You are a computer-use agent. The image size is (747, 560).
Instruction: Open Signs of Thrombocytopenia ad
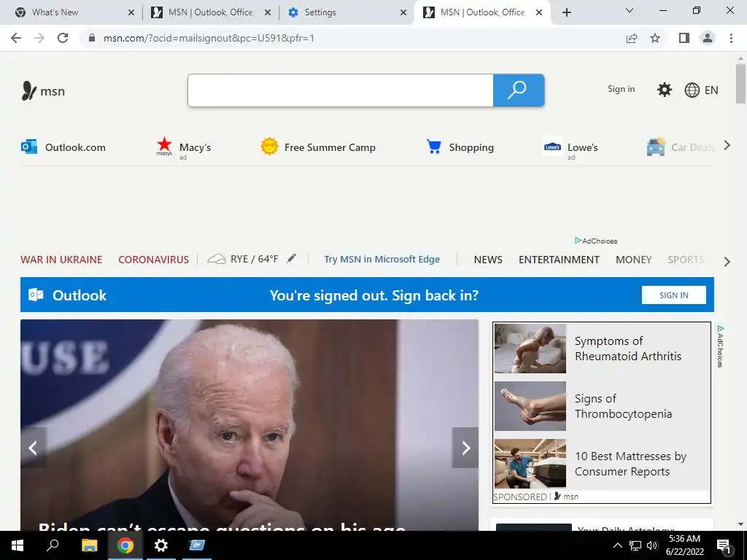(x=601, y=406)
